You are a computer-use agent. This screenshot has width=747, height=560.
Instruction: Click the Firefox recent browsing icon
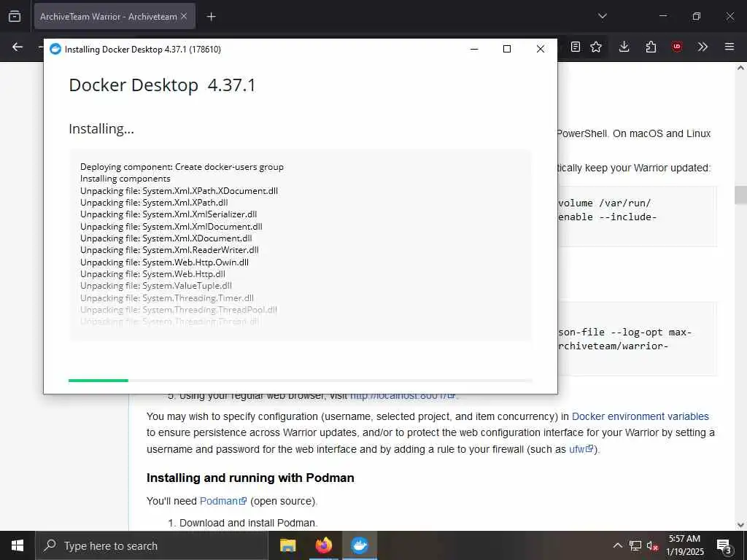[x=15, y=16]
